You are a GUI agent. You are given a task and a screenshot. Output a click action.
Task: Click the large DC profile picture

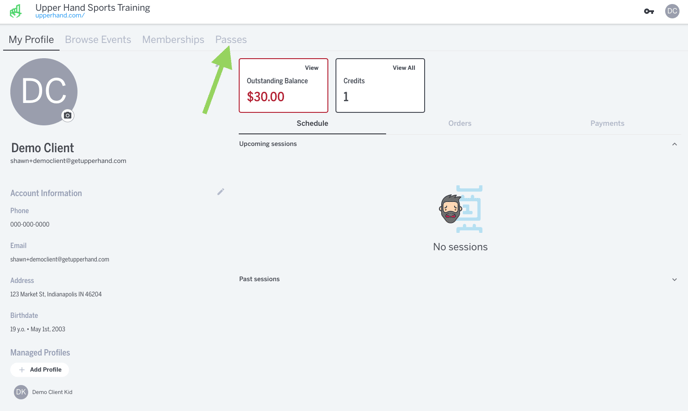(44, 92)
